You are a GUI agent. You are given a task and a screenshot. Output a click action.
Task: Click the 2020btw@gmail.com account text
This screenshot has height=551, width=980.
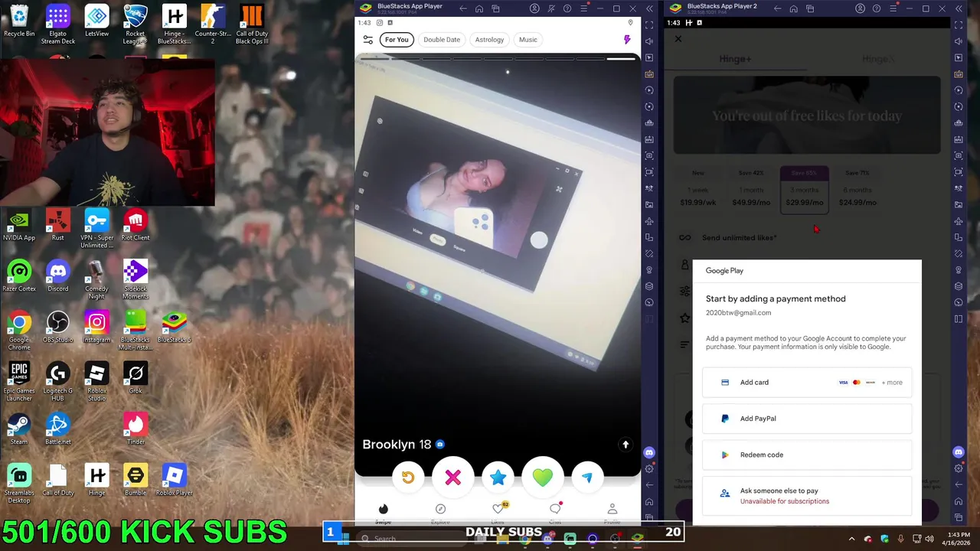click(x=738, y=313)
